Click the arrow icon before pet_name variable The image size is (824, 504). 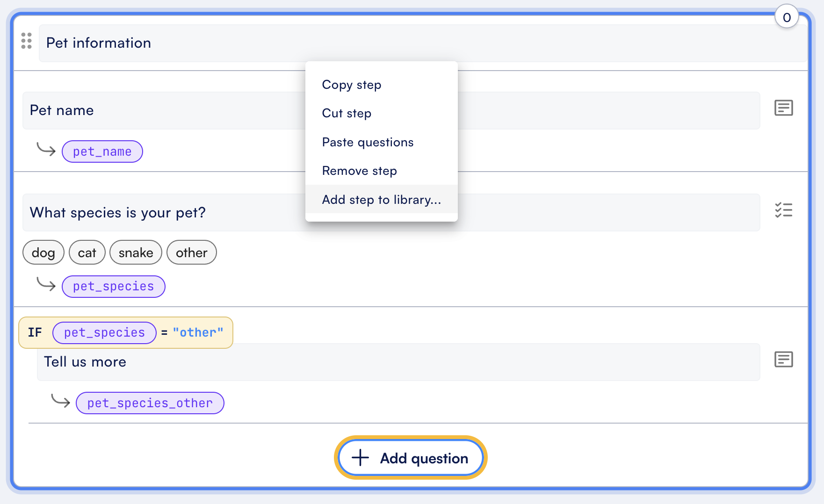(46, 150)
